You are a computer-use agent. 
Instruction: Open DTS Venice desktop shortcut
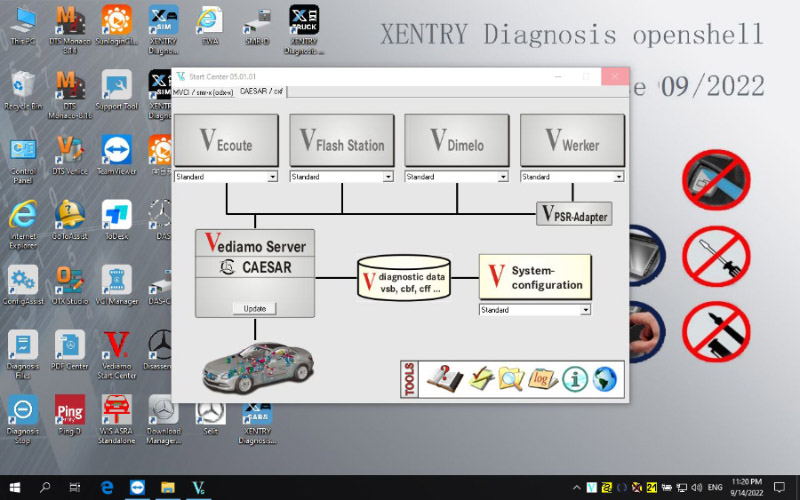tap(70, 157)
